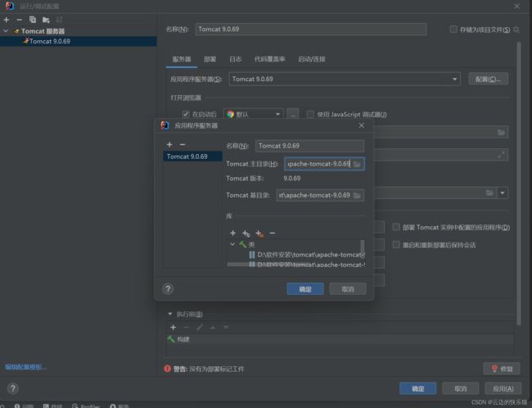Browse for Tomcat home directory folder icon
This screenshot has width=532, height=408.
(357, 164)
